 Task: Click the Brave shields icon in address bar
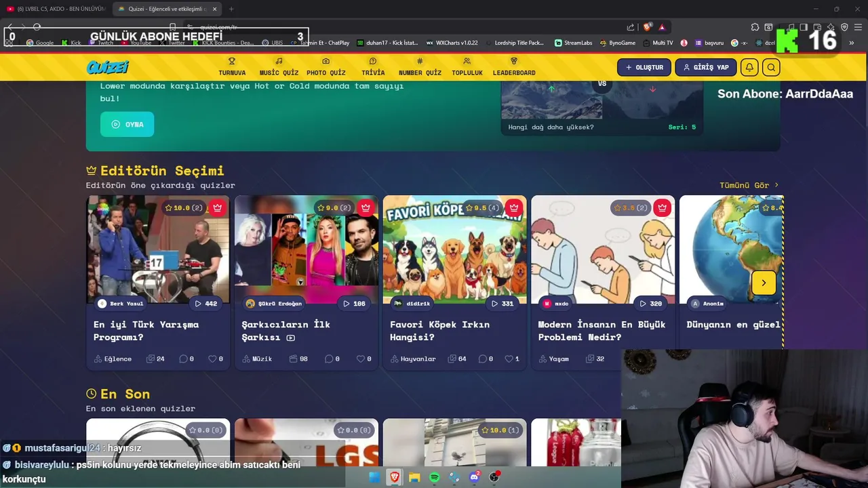click(x=647, y=27)
